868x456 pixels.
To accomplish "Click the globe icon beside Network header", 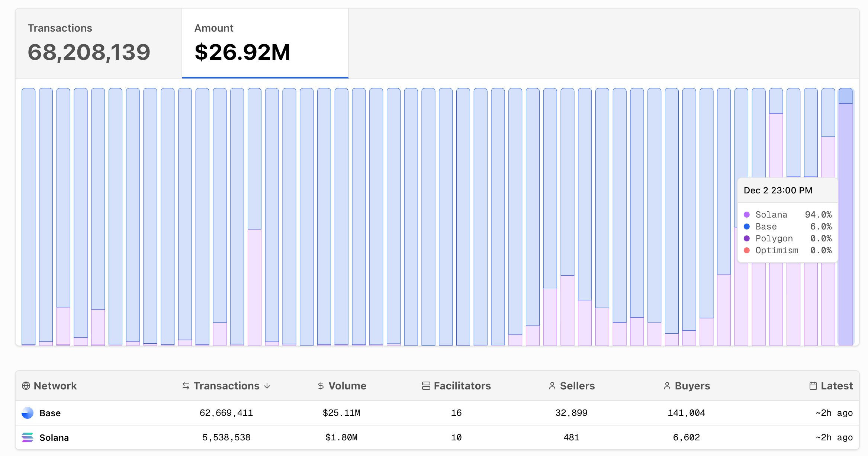I will pyautogui.click(x=26, y=386).
